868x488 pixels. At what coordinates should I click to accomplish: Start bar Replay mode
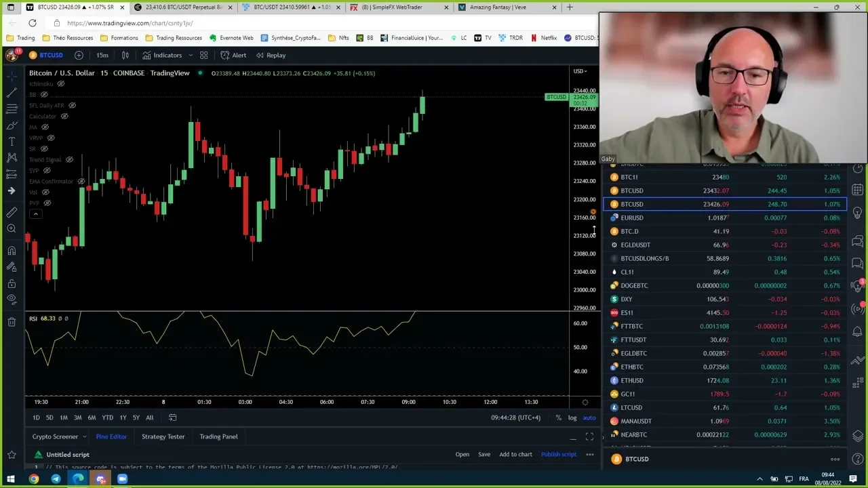(269, 55)
